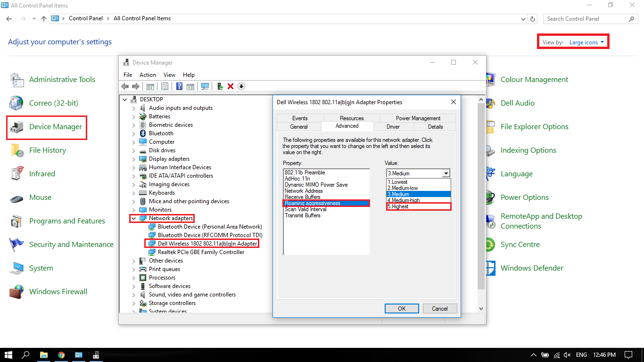Collapse the DESKTOP root tree node
This screenshot has width=644, height=362.
[x=124, y=99]
